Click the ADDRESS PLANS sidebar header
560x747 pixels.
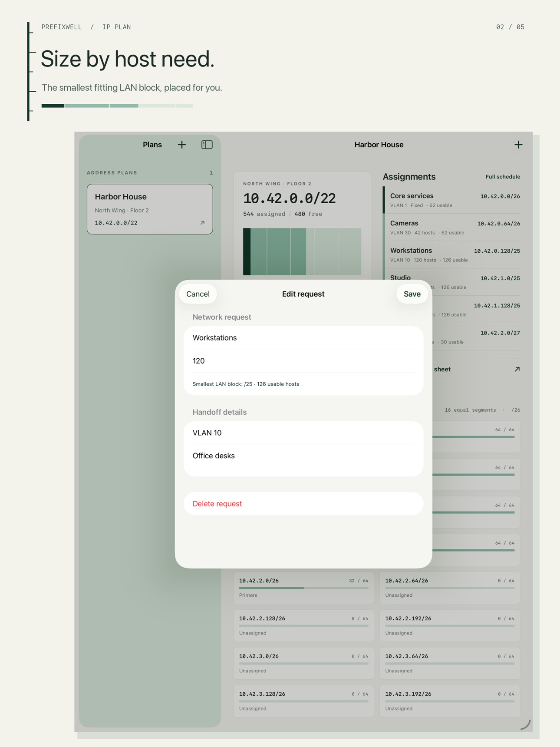112,173
